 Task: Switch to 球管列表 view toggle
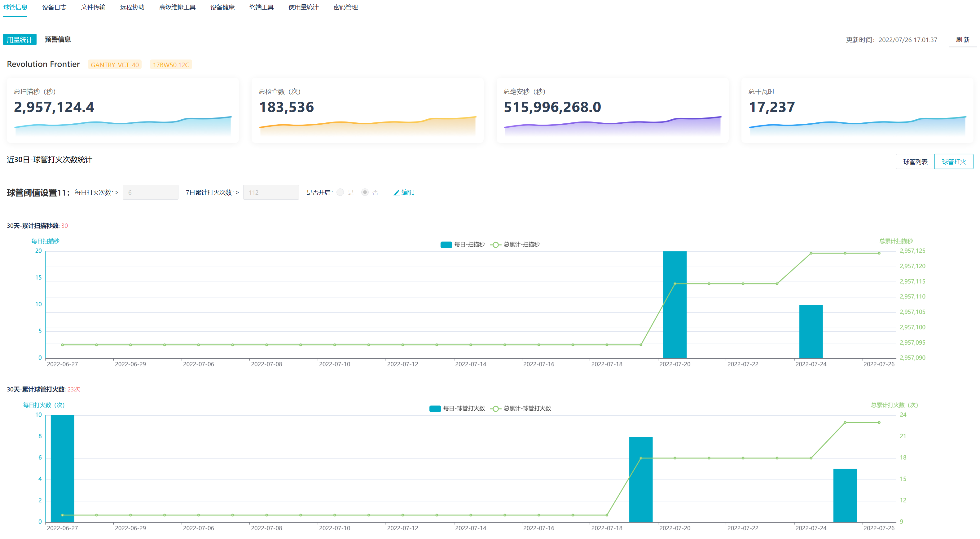coord(915,162)
